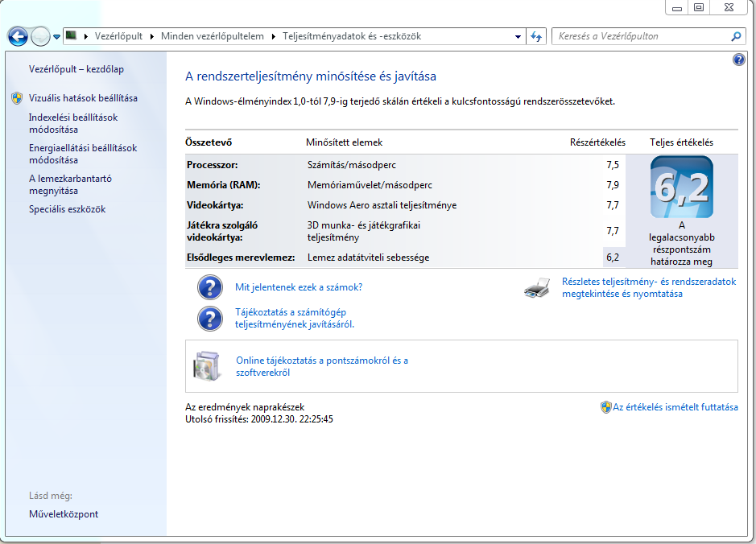Click the highlighted 6,2 disk subscore

click(613, 258)
